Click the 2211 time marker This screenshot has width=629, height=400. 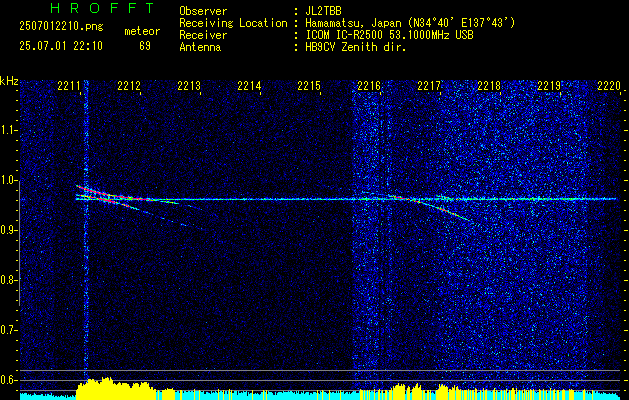tap(69, 86)
